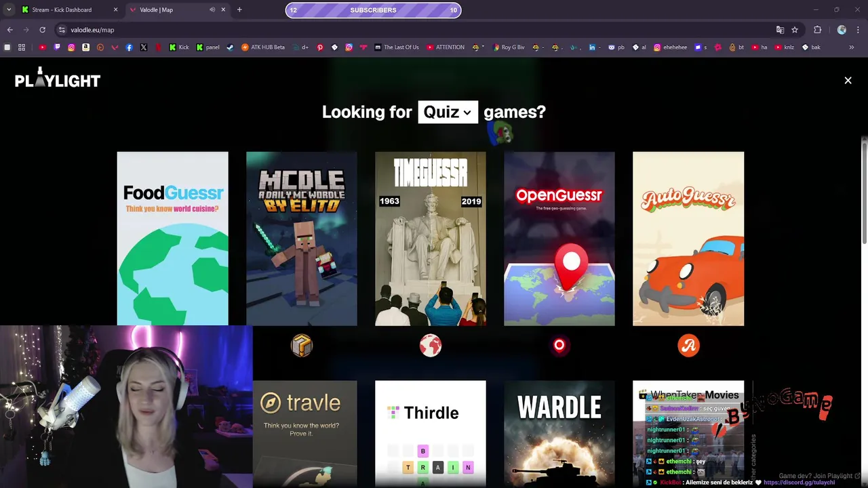This screenshot has height=488, width=868.
Task: Open the MCDLE daily wordle card
Action: (x=301, y=239)
